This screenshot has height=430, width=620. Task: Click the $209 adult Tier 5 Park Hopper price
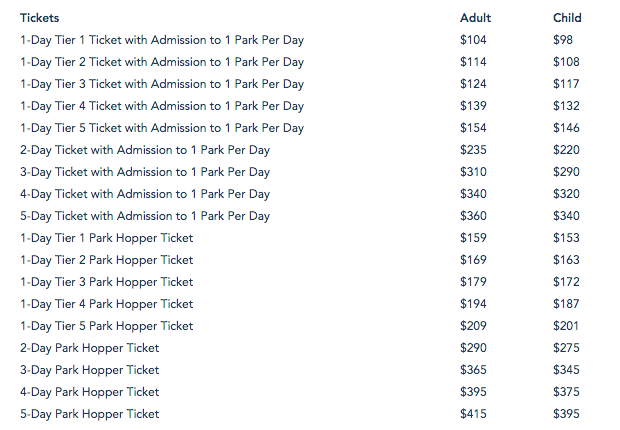474,326
